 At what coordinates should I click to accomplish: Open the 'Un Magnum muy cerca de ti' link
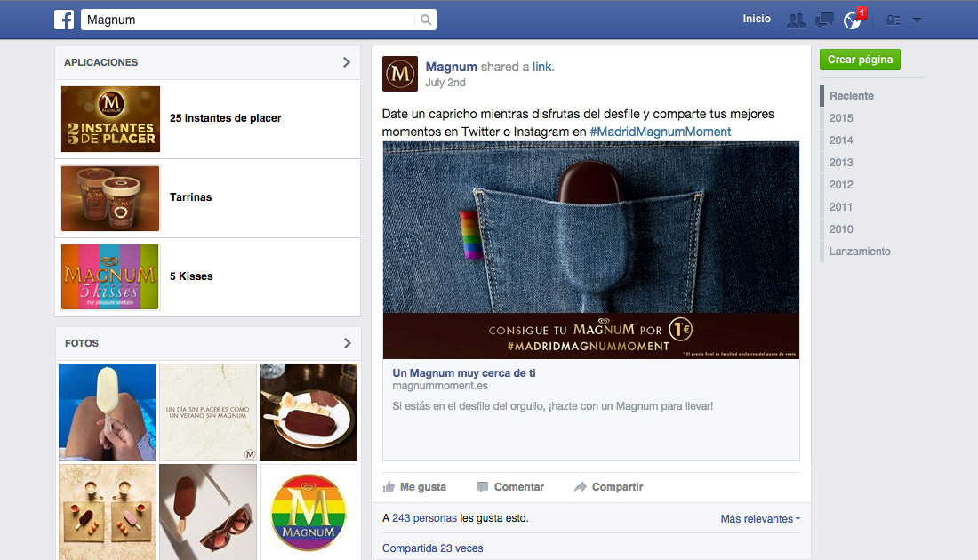(464, 373)
